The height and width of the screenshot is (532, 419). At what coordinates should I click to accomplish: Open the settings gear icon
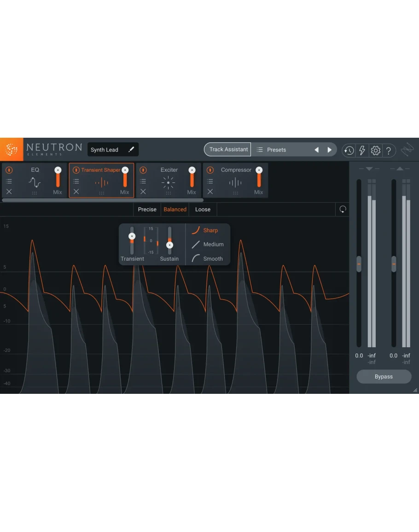pos(375,150)
